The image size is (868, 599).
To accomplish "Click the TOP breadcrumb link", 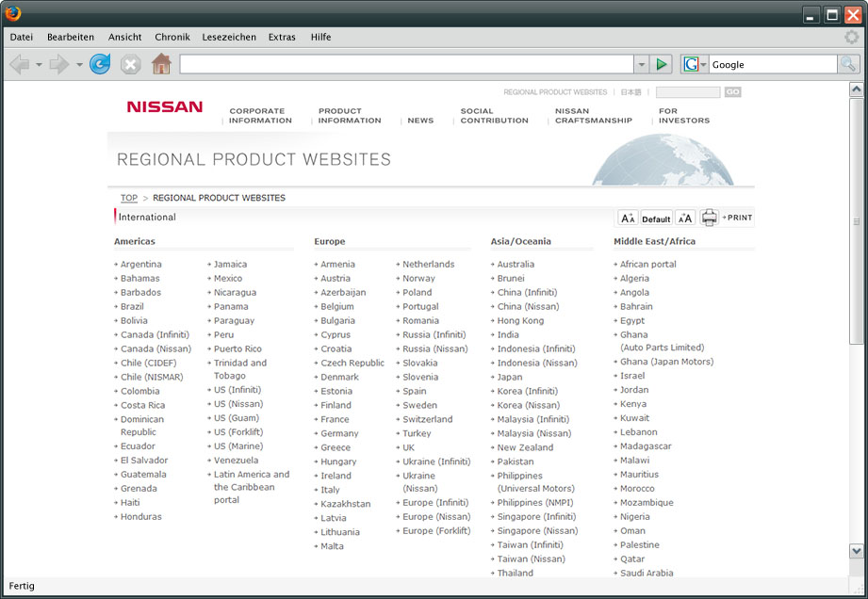I will coord(129,198).
